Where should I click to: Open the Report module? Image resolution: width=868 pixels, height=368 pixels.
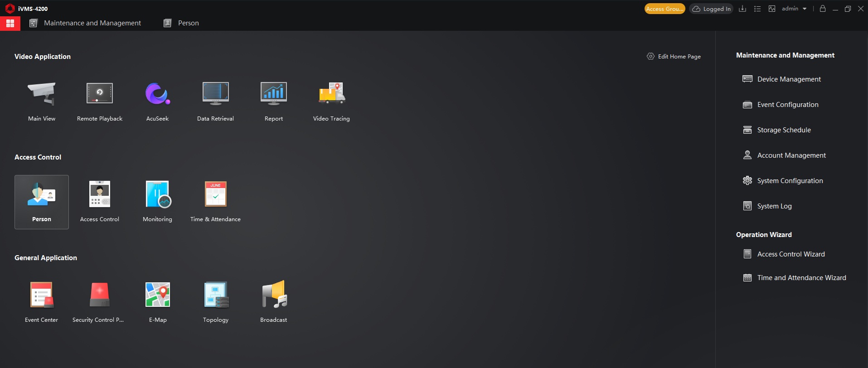(274, 102)
